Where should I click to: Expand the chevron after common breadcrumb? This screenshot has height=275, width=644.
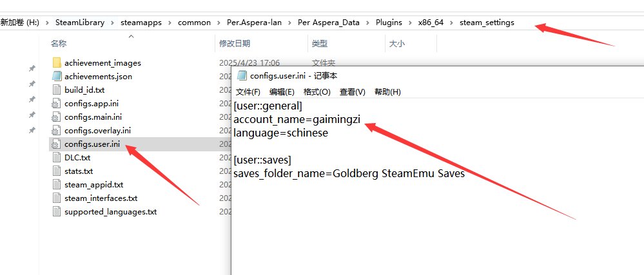pos(219,23)
